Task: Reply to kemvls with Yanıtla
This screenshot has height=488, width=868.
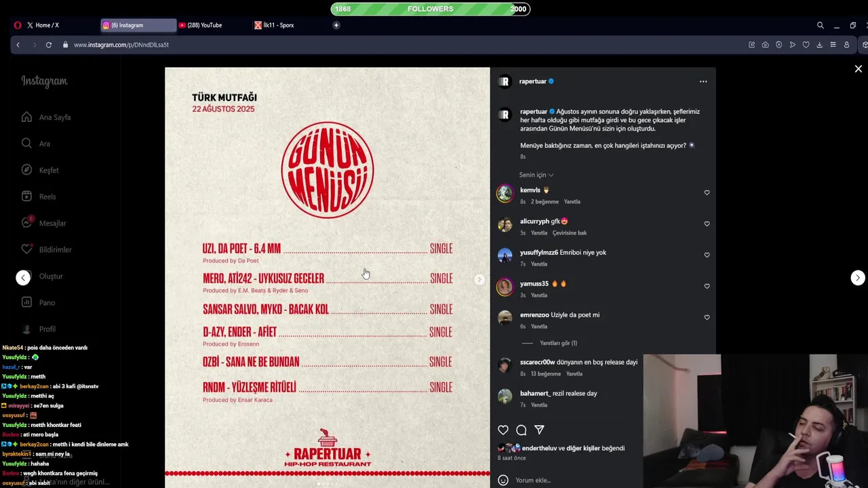Action: [572, 202]
